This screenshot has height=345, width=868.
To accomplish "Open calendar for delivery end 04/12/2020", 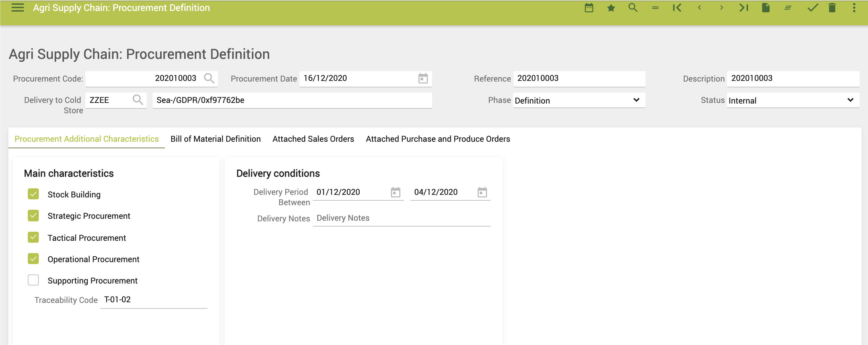I will point(482,192).
